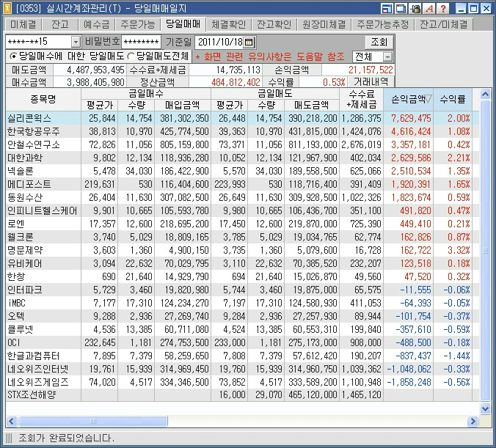This screenshot has height=448, width=496.
Task: Open the 전체 filter dropdown
Action: pos(387,56)
